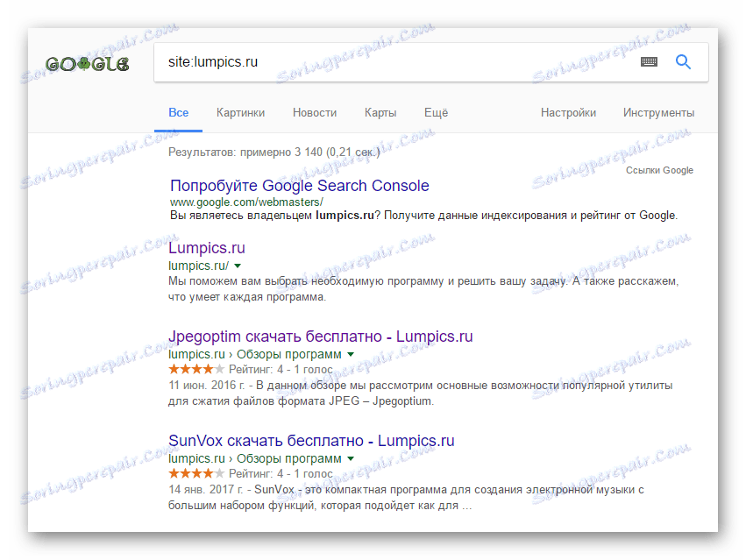746x560 pixels.
Task: Expand the Ещё menu
Action: point(436,113)
